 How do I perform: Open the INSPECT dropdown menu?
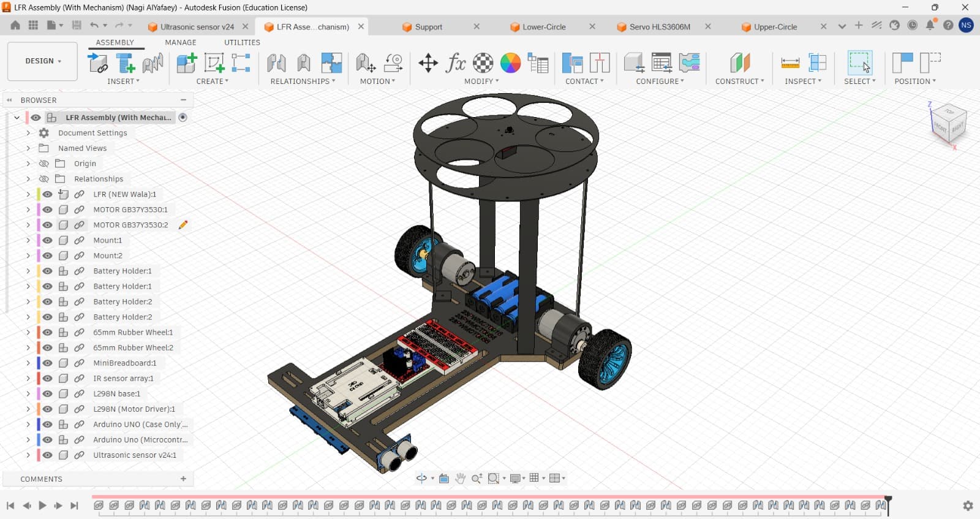point(803,81)
